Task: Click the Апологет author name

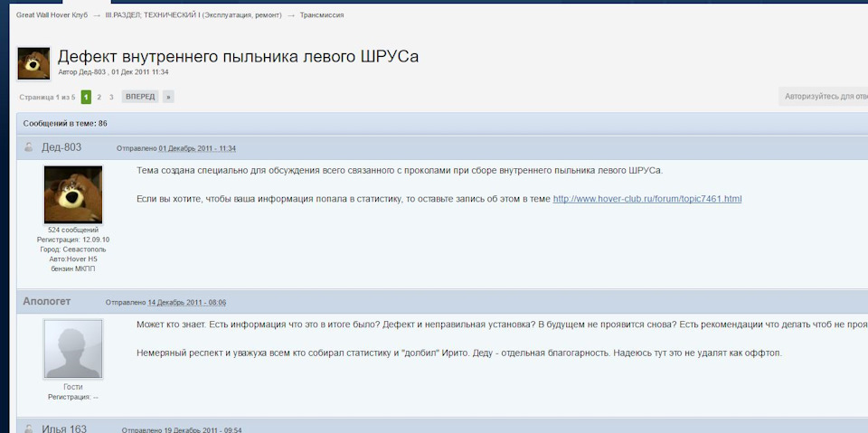Action: tap(46, 301)
